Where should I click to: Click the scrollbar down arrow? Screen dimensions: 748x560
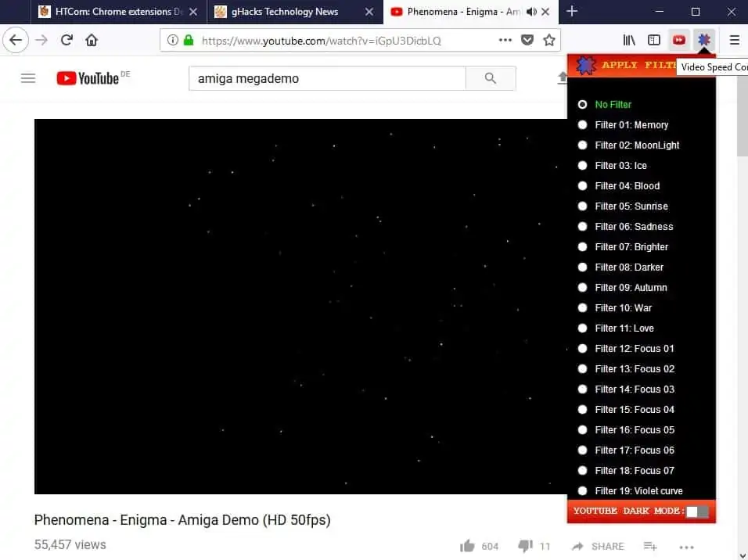pyautogui.click(x=743, y=555)
